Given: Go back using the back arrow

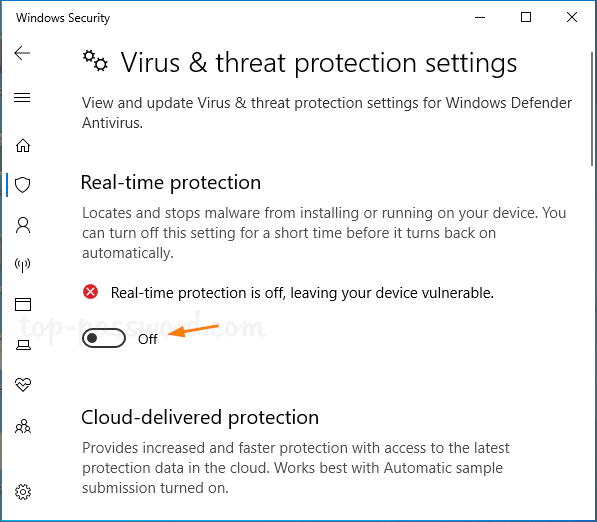Looking at the screenshot, I should (22, 53).
